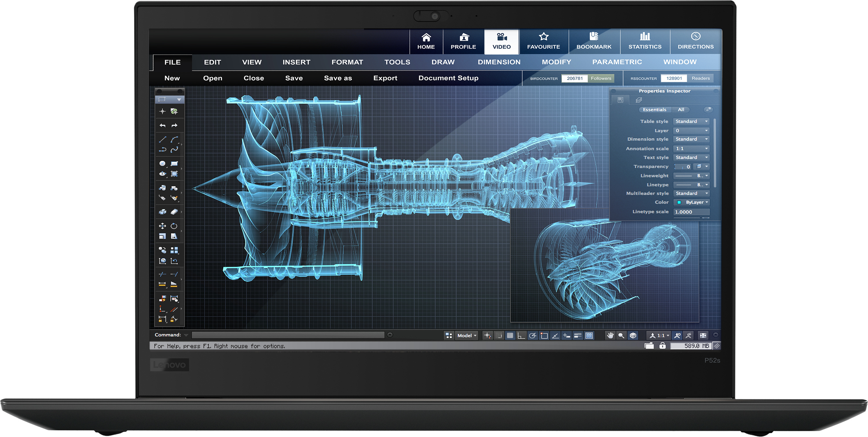Choose the Spline curve tool
The width and height of the screenshot is (868, 437).
point(174,150)
